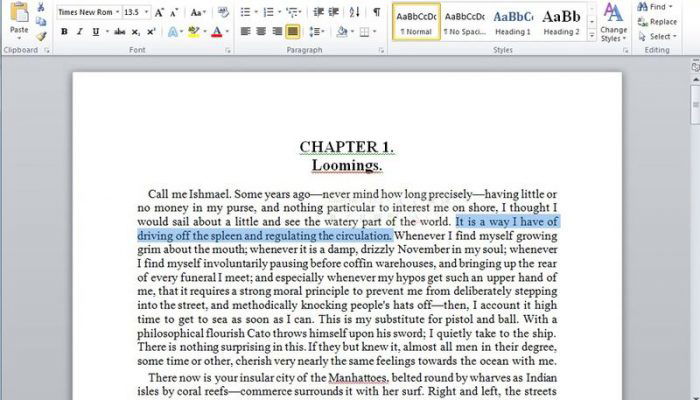Open the multilevel list menu

293,12
